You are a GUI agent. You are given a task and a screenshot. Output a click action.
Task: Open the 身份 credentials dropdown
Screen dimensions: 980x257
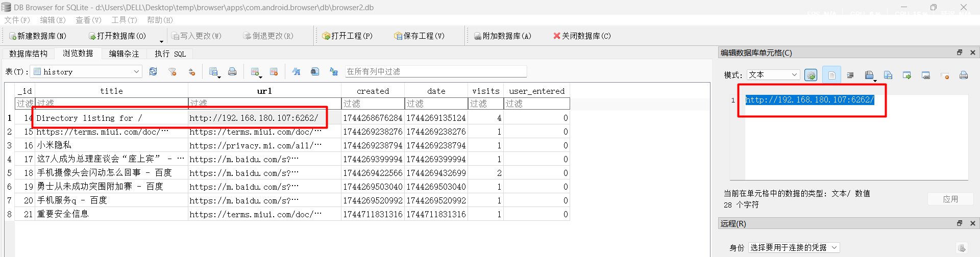click(794, 248)
